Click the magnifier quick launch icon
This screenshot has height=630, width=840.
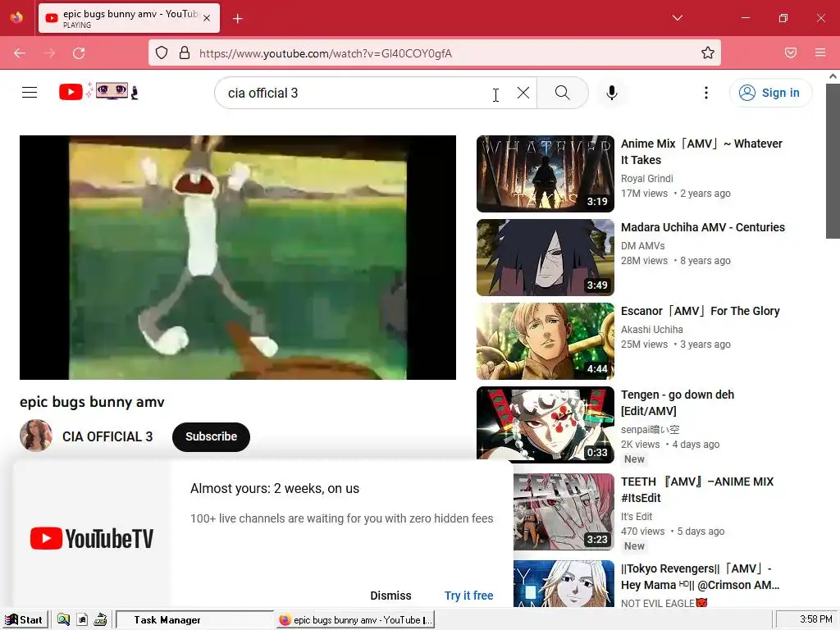click(x=63, y=620)
